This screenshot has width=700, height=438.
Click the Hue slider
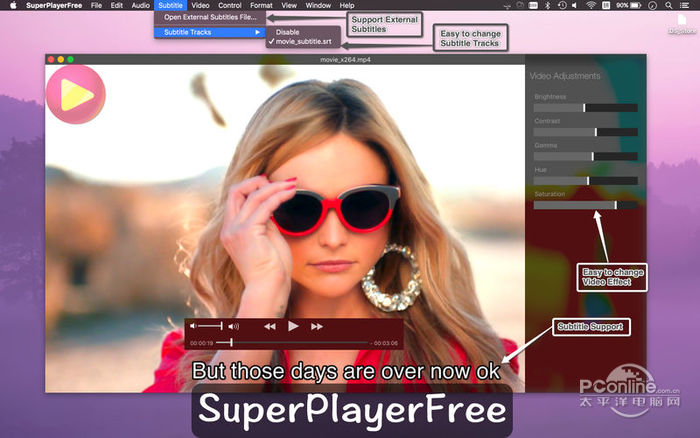(x=585, y=180)
